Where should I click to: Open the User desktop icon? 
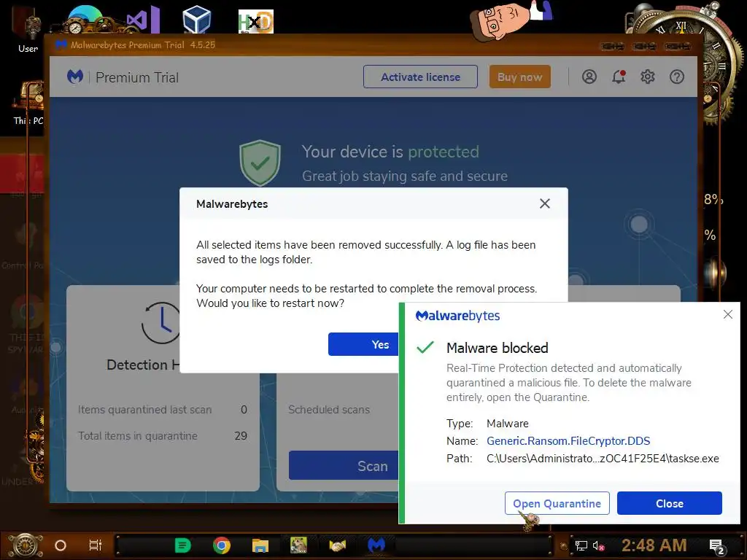pyautogui.click(x=28, y=31)
